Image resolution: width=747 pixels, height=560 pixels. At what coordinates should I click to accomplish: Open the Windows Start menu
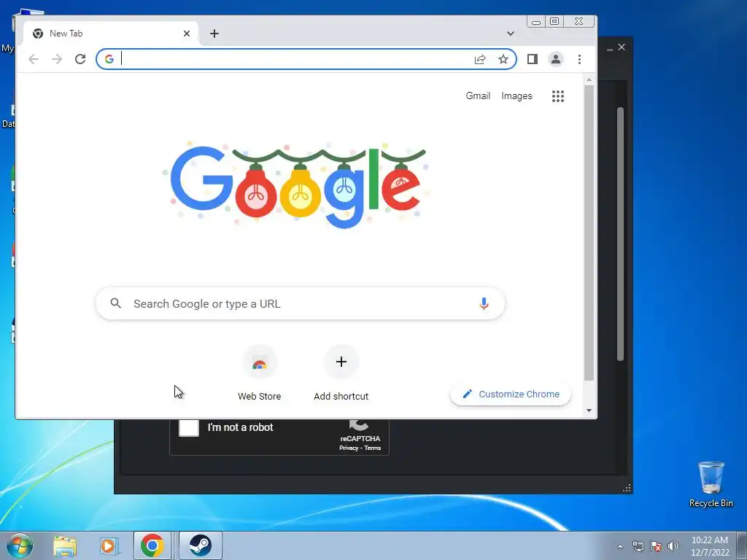coord(20,545)
